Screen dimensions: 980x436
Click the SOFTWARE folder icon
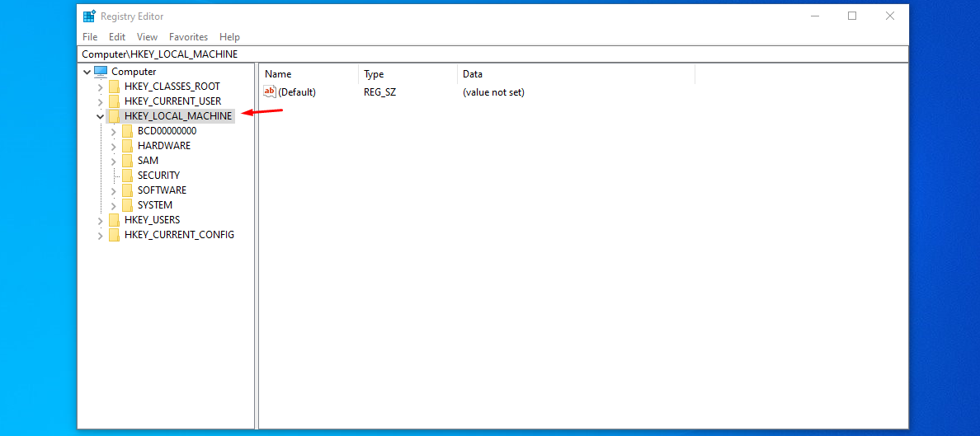pos(128,190)
